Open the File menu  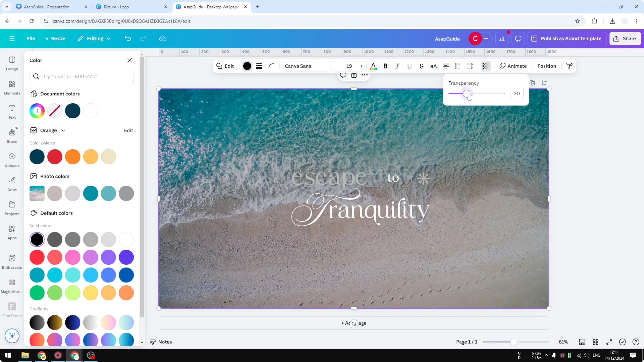click(x=31, y=38)
